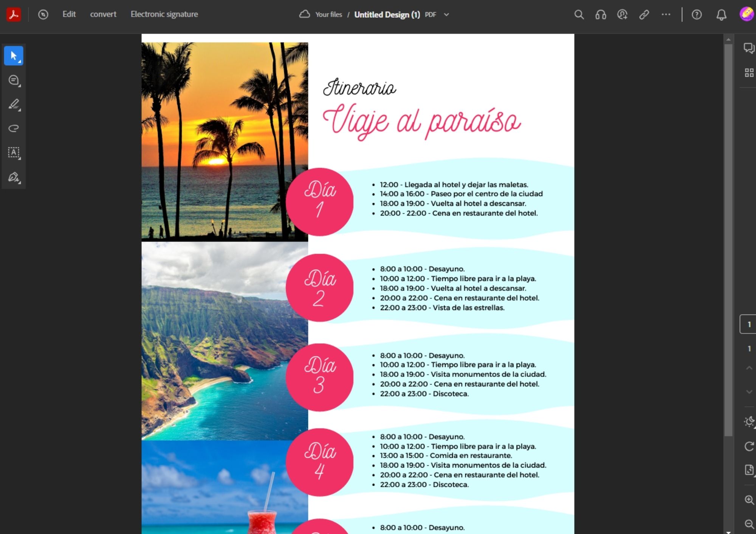Click the green cliffs coastline photo
This screenshot has width=756, height=534.
tap(225, 341)
